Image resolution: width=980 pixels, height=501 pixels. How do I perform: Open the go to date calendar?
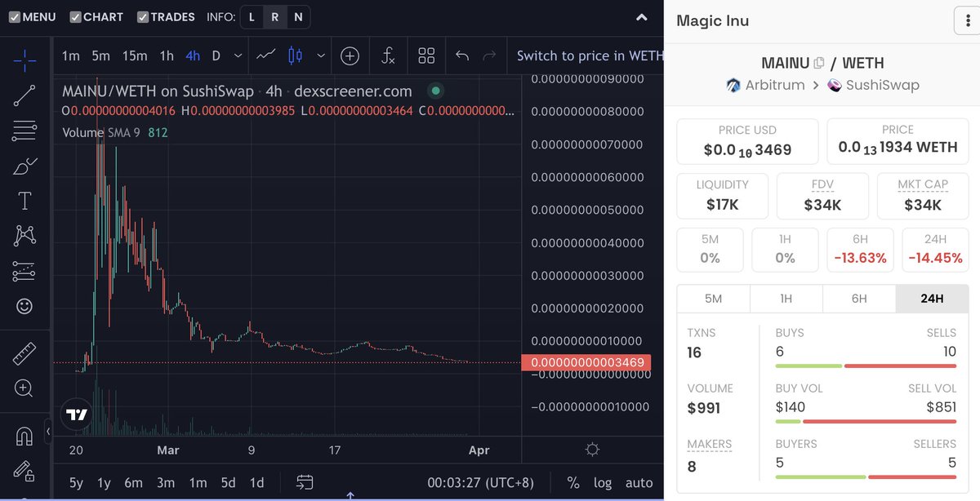(305, 482)
